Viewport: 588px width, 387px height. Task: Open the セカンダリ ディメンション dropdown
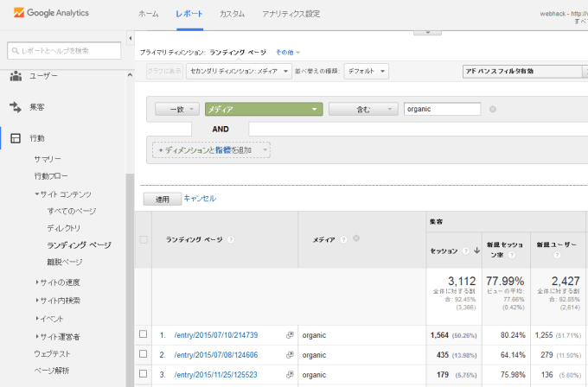pyautogui.click(x=240, y=71)
